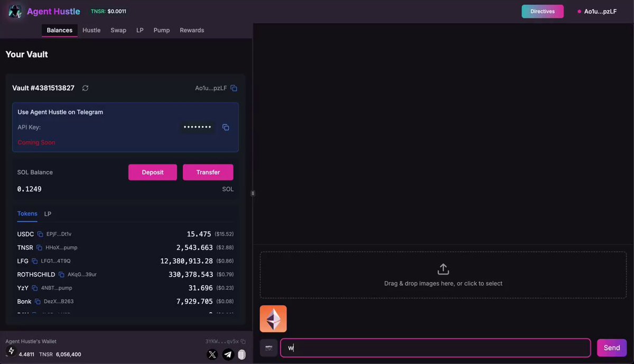Refresh vault with the circular arrows icon
This screenshot has height=364, width=634.
[86, 88]
